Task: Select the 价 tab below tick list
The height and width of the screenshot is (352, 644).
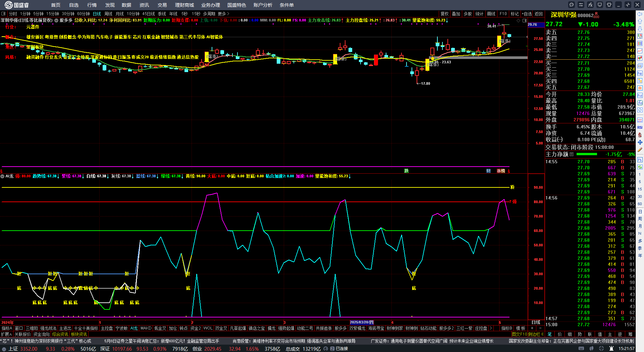Action: click(x=559, y=334)
